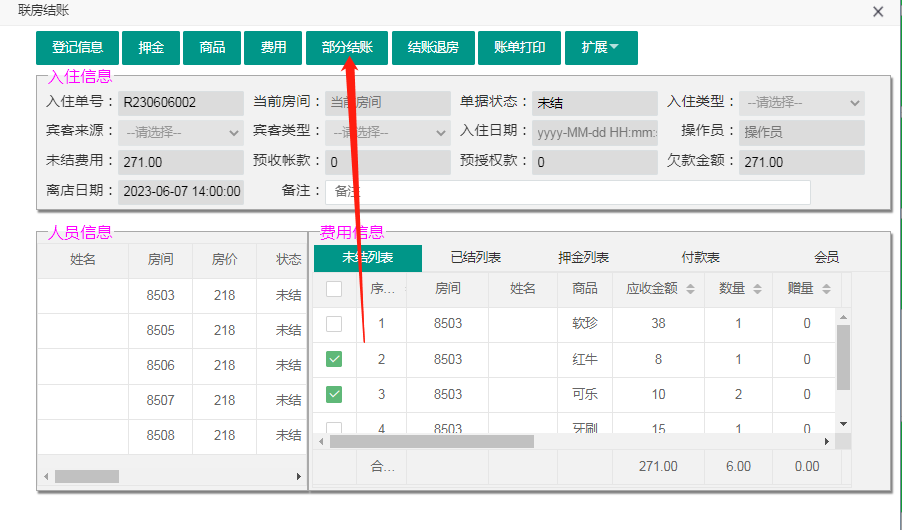Click the 部分结账 button
This screenshot has height=530, width=902.
347,48
